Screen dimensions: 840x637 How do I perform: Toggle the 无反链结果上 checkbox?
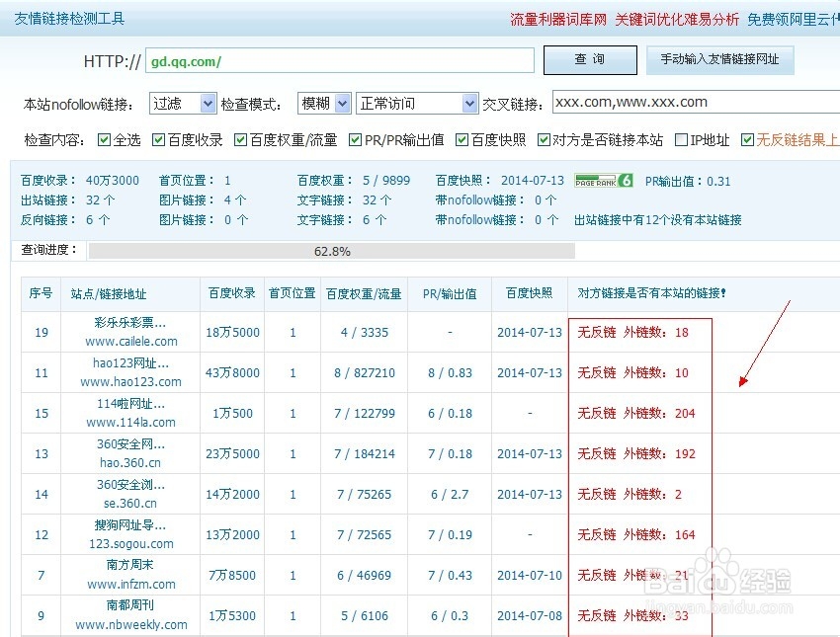click(x=747, y=139)
